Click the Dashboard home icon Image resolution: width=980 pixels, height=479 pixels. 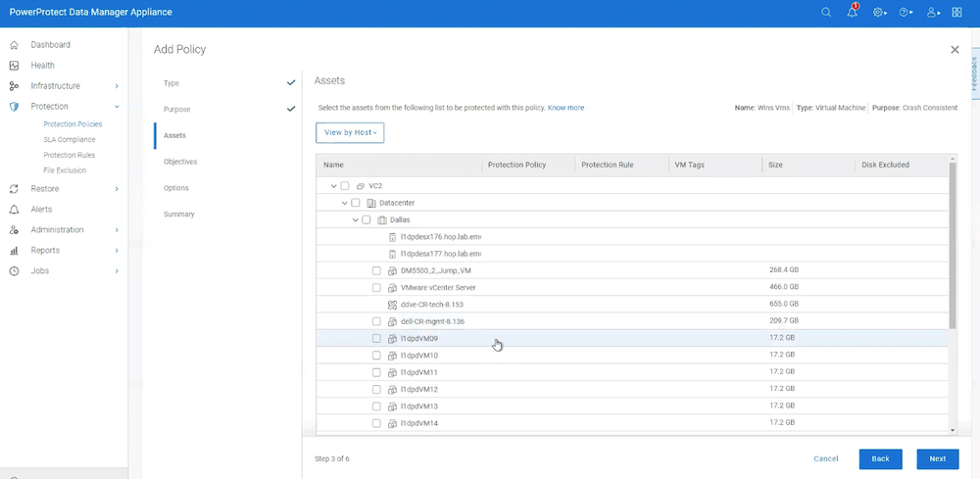14,45
